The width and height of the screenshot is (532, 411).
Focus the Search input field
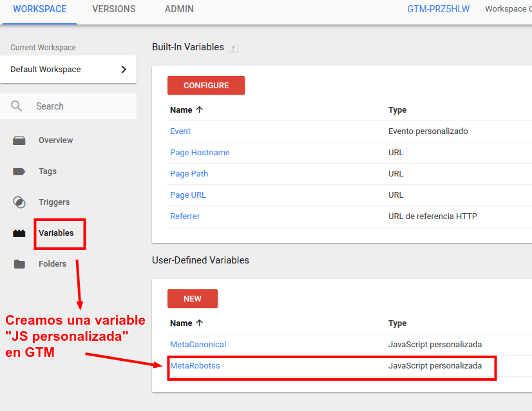point(68,106)
